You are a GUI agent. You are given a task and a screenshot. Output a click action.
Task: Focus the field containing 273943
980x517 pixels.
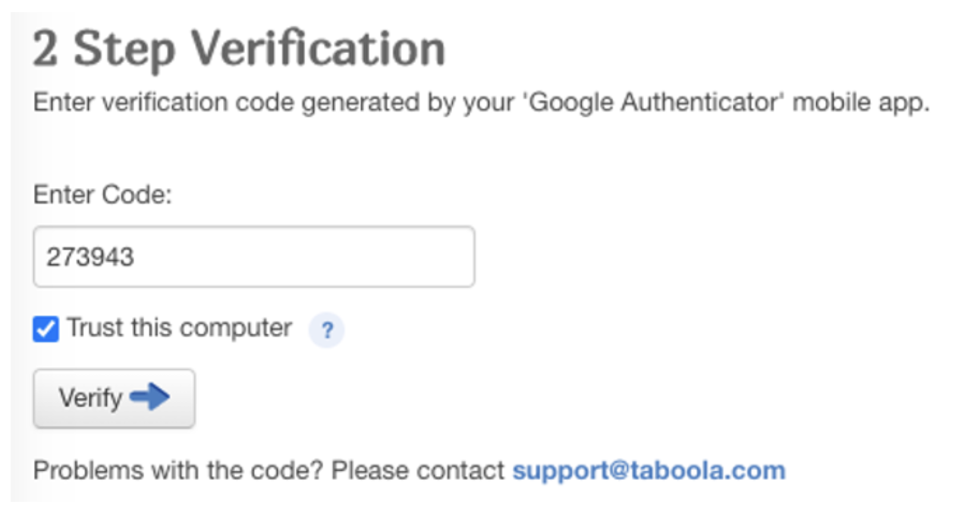(254, 256)
